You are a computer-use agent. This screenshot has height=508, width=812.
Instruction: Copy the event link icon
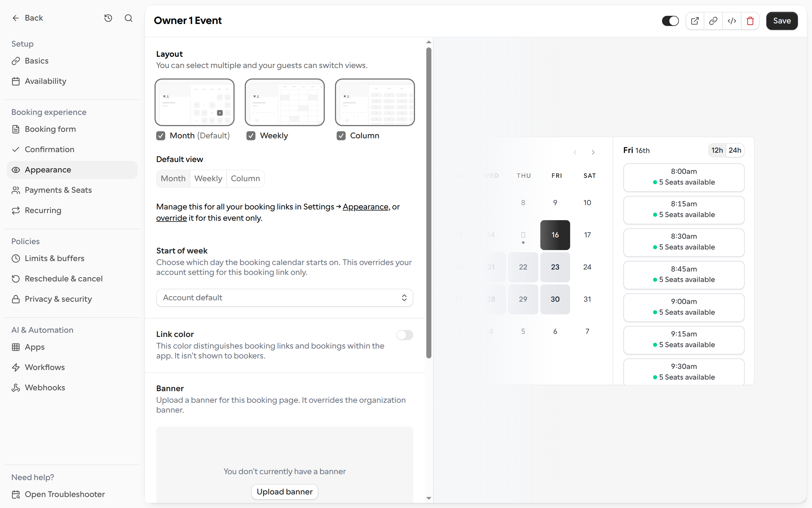[713, 21]
